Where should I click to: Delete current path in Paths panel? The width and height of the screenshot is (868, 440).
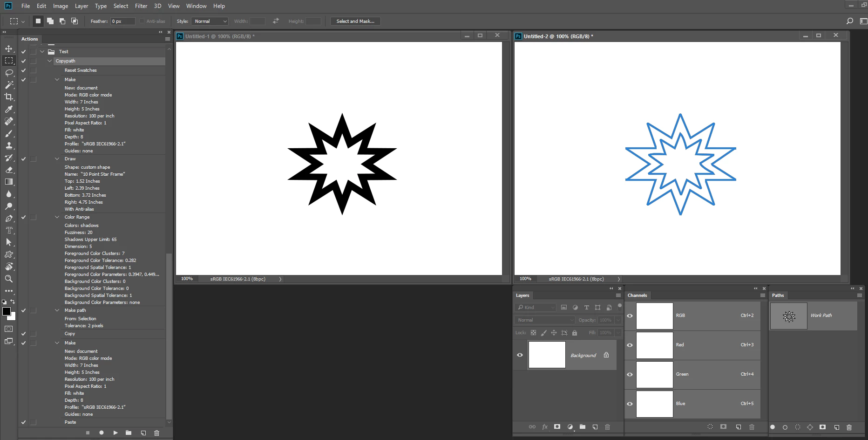point(849,427)
